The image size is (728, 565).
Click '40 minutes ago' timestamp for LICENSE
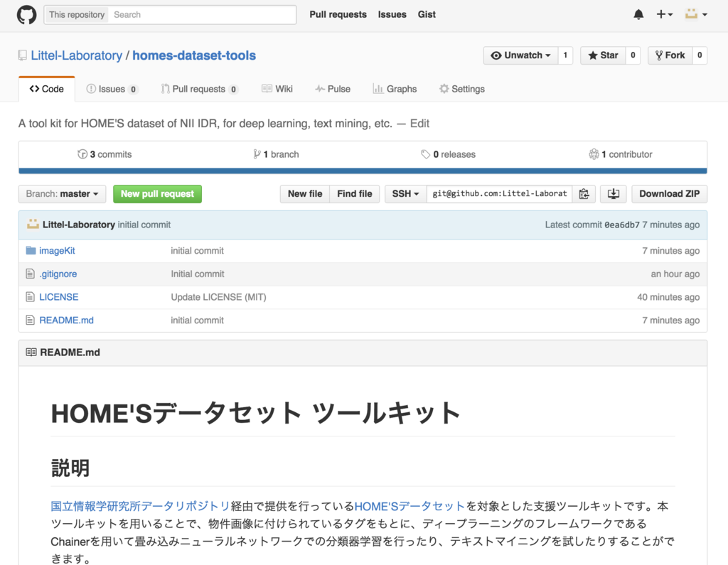click(x=668, y=297)
